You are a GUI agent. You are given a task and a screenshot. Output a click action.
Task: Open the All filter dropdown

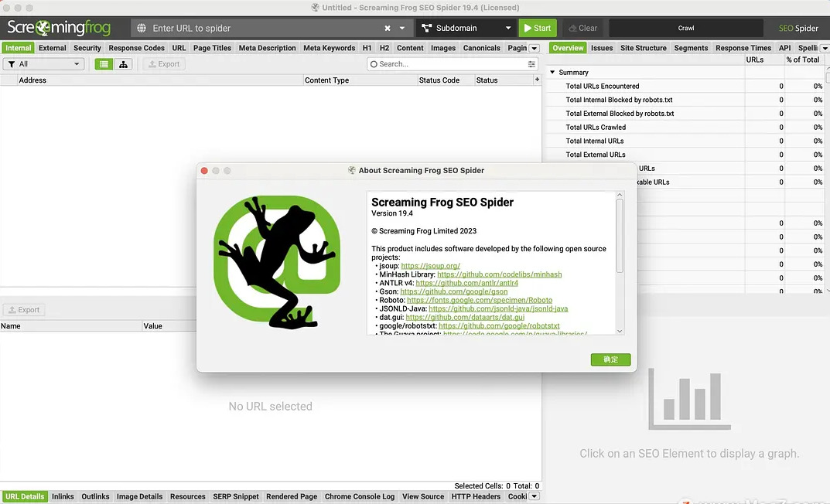(44, 64)
